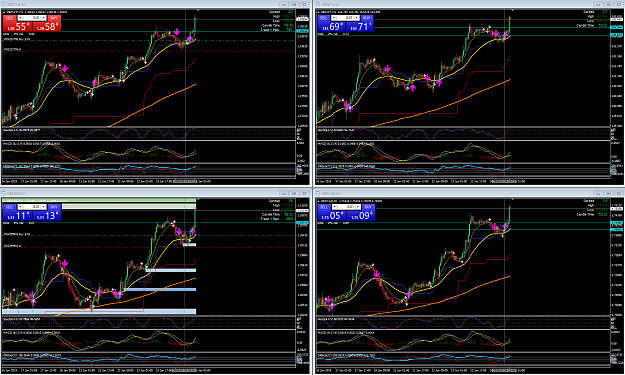The image size is (625, 375).
Task: Collapse one-click trading panel arrow in GBPJPY chart
Action: (318, 12)
